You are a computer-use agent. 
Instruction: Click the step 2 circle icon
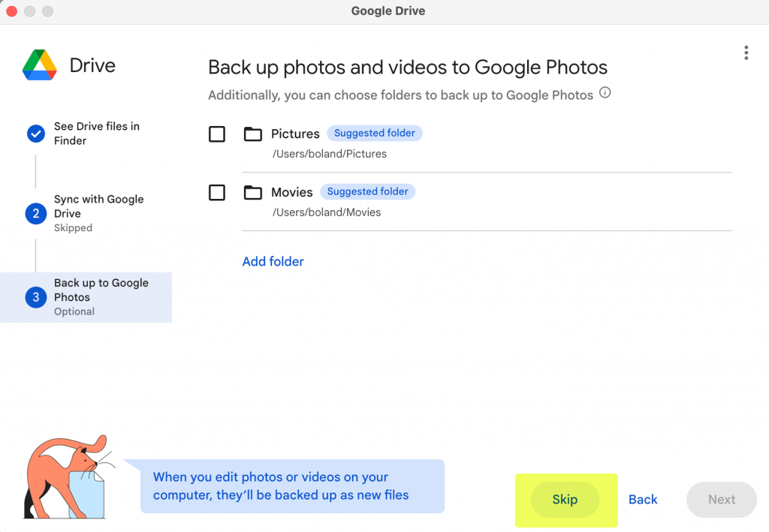[x=36, y=214]
